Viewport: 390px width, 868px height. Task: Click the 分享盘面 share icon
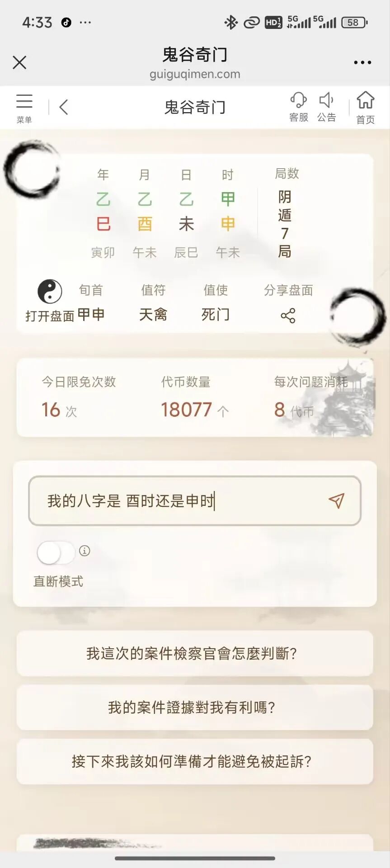pyautogui.click(x=288, y=315)
